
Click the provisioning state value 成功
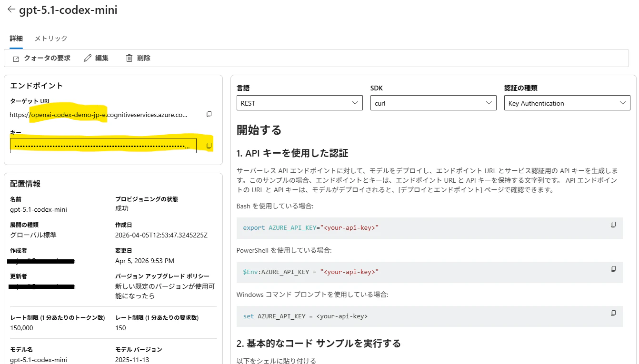(x=122, y=208)
